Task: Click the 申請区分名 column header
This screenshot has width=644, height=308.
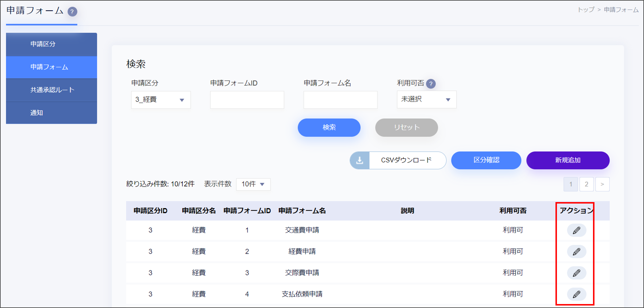Action: click(x=199, y=211)
